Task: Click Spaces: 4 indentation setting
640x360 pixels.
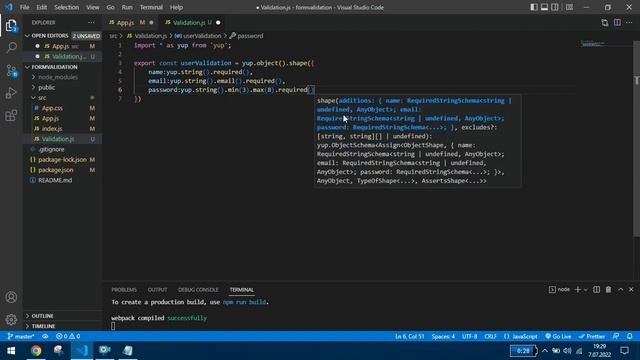Action: (443, 336)
